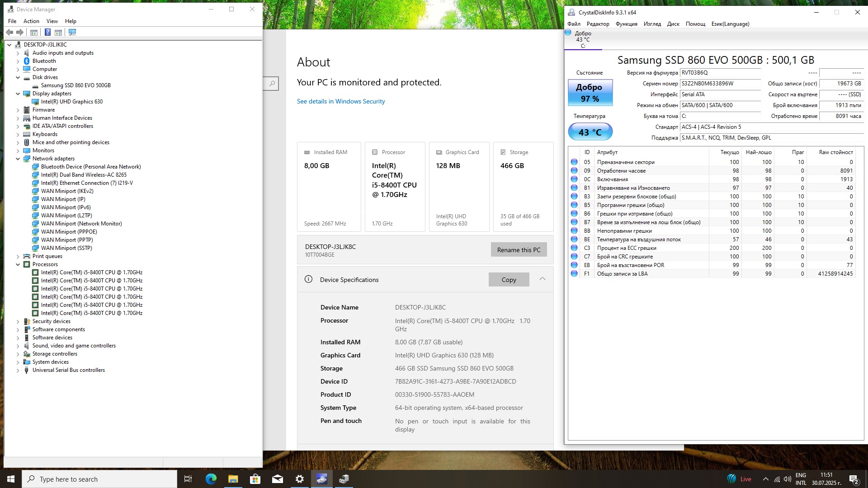This screenshot has height=488, width=868.
Task: Open the Mail app from the taskbar
Action: coord(278,479)
